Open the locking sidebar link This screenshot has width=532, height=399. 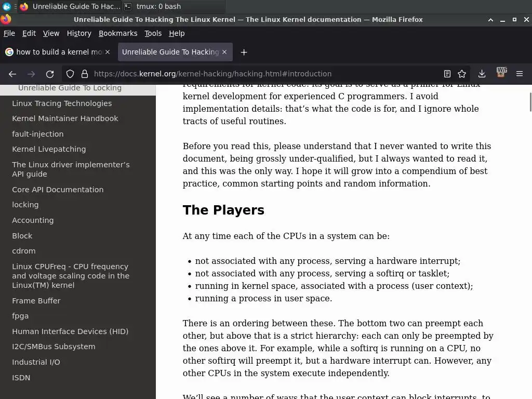(x=25, y=205)
